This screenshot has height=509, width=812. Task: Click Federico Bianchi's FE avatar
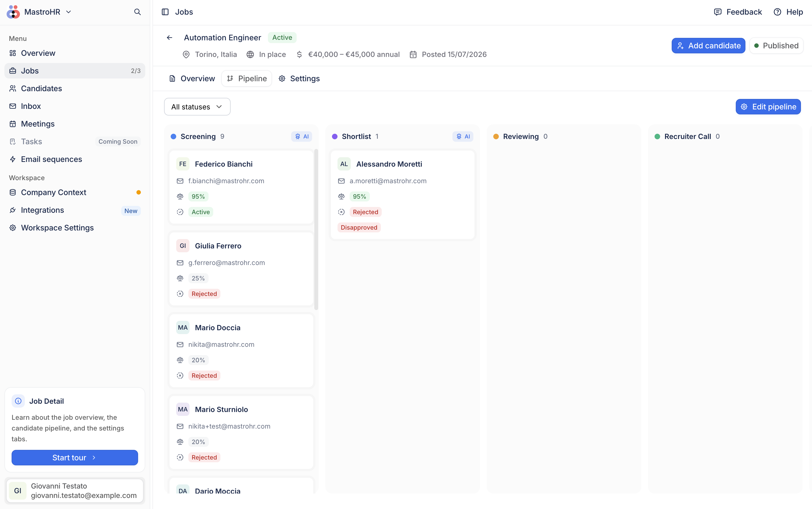(183, 164)
